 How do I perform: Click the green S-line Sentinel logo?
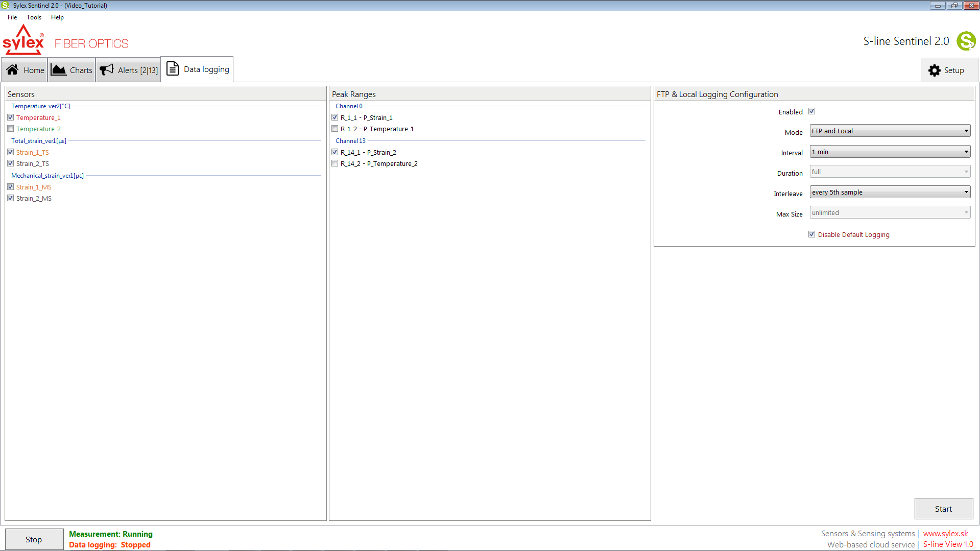point(966,41)
